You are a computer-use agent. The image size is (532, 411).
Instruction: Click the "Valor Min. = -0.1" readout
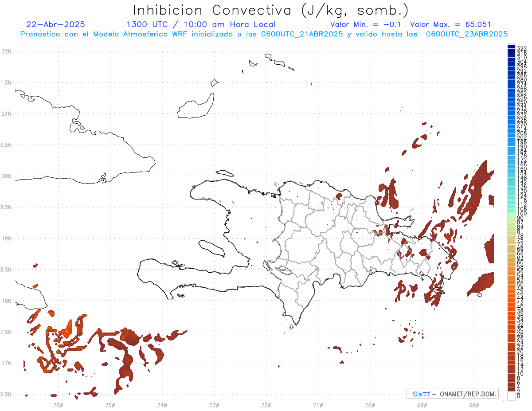point(366,24)
